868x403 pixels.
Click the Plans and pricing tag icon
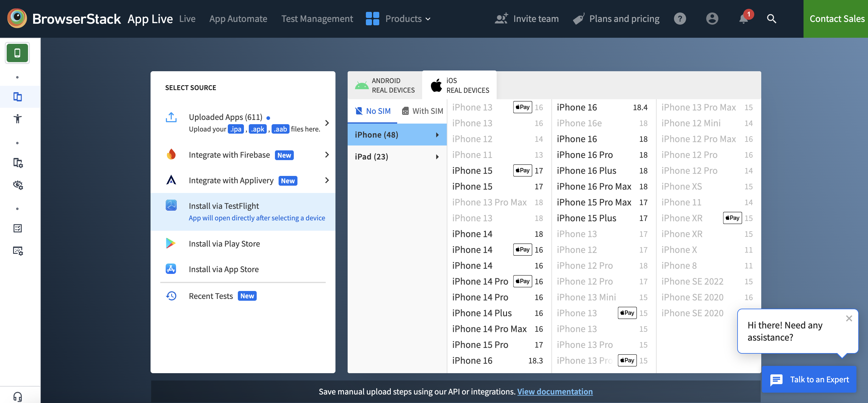[x=578, y=19]
